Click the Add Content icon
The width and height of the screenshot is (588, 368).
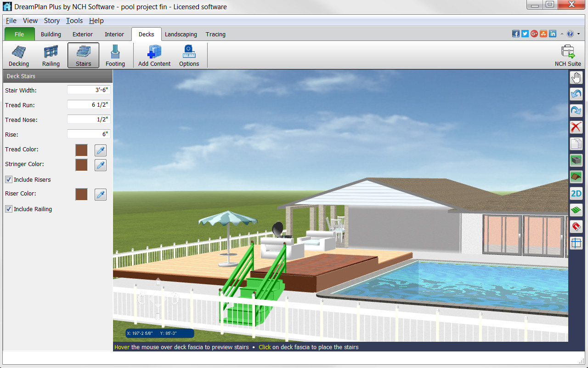(154, 55)
